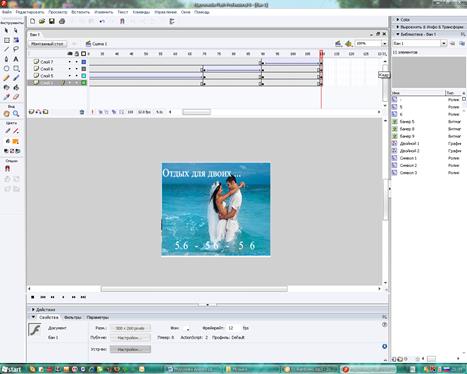Expand the Color panel
This screenshot has height=374, width=467.
point(398,20)
